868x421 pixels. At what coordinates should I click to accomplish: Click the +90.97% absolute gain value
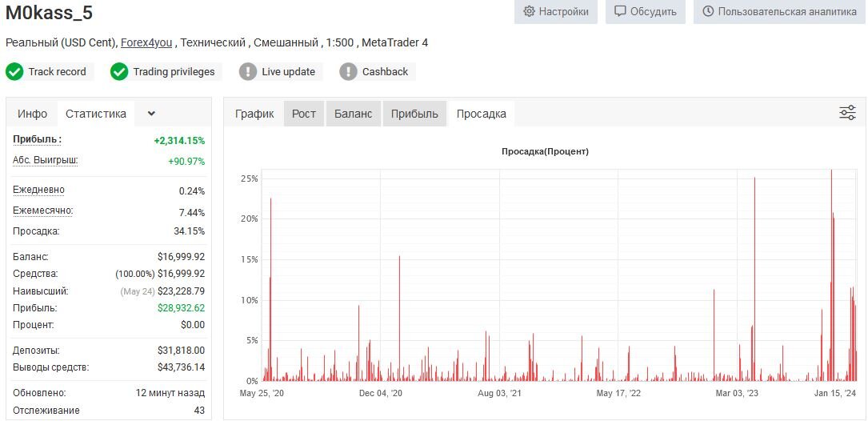[186, 162]
